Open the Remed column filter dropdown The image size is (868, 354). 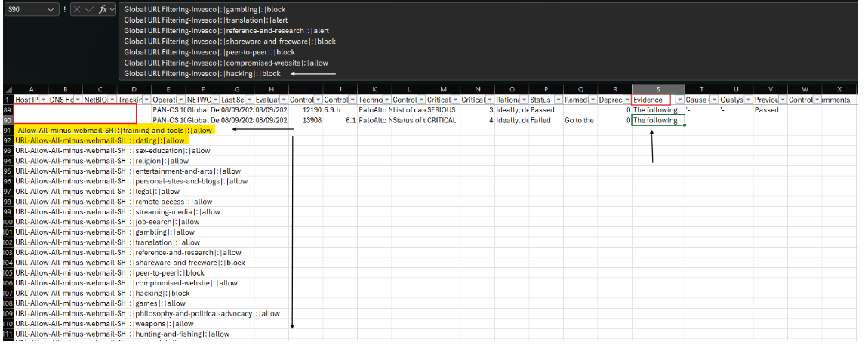click(593, 100)
